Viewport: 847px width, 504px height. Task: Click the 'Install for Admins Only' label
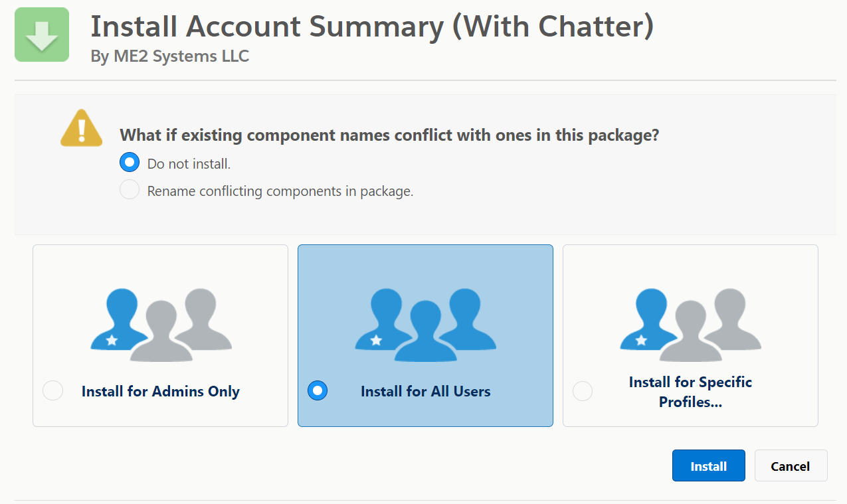pyautogui.click(x=161, y=391)
